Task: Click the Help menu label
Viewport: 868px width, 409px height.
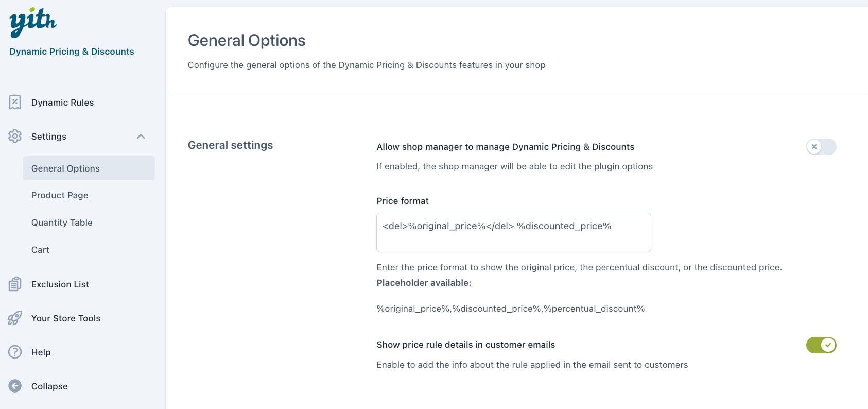Action: pyautogui.click(x=41, y=352)
